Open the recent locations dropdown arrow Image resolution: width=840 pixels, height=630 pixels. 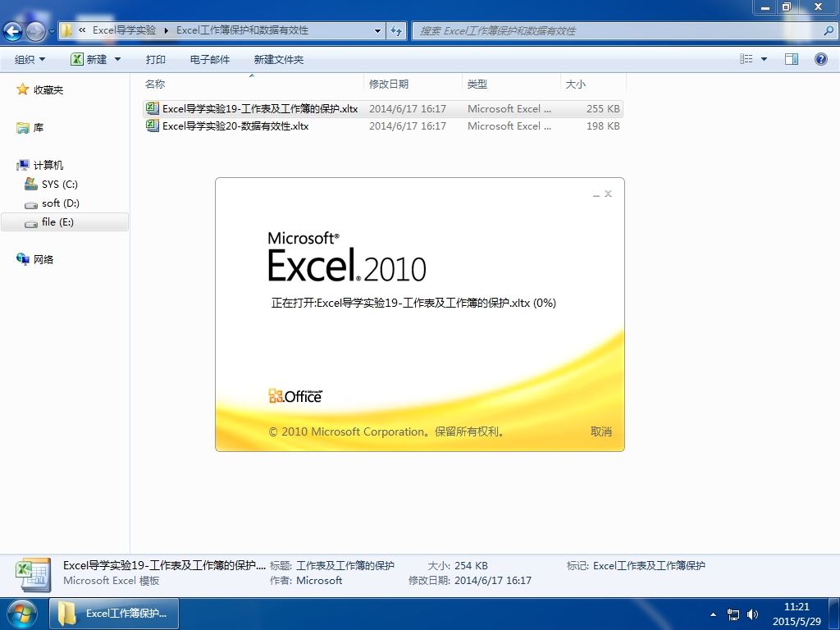(52, 31)
